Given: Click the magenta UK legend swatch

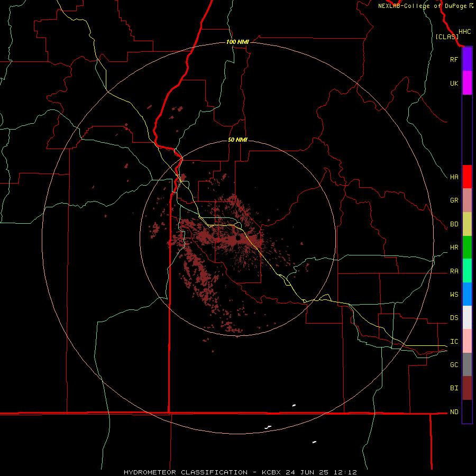Looking at the screenshot, I should click(467, 83).
